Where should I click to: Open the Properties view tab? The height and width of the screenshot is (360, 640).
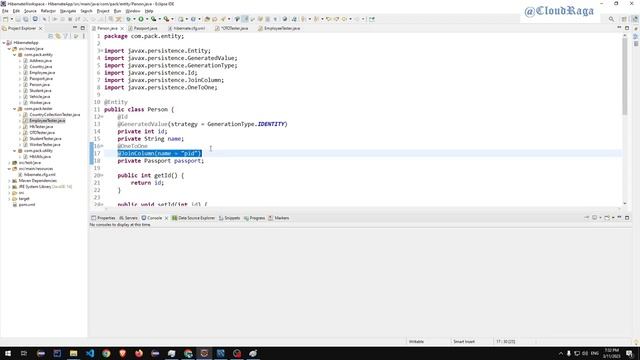click(x=103, y=218)
